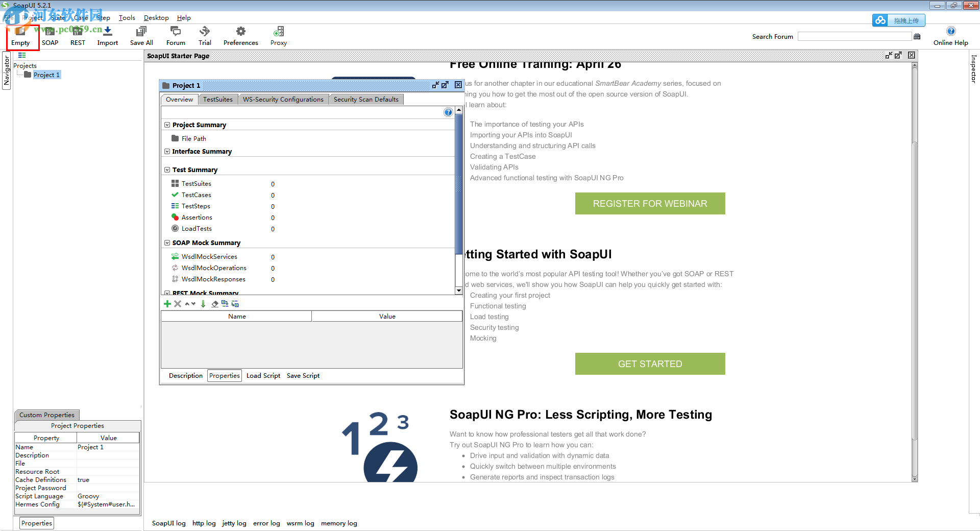Screen dimensions: 980x531
Task: Move property up arrow
Action: pyautogui.click(x=187, y=304)
